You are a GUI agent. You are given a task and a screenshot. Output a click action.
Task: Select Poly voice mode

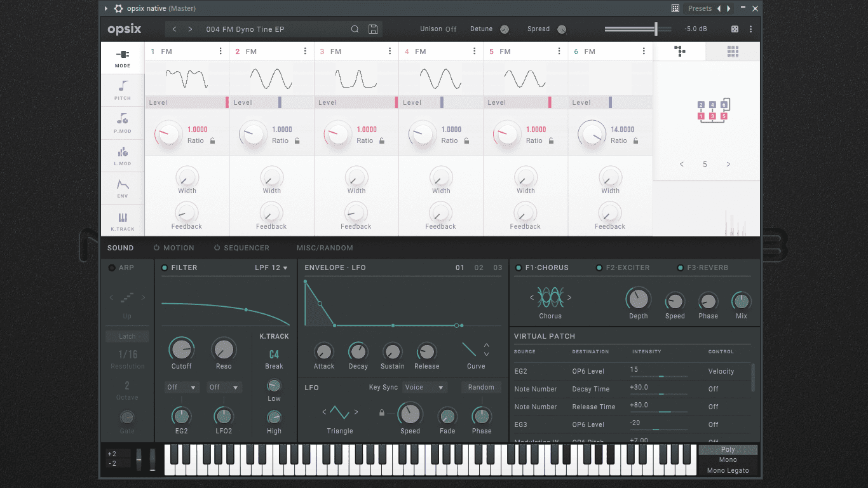[728, 450]
